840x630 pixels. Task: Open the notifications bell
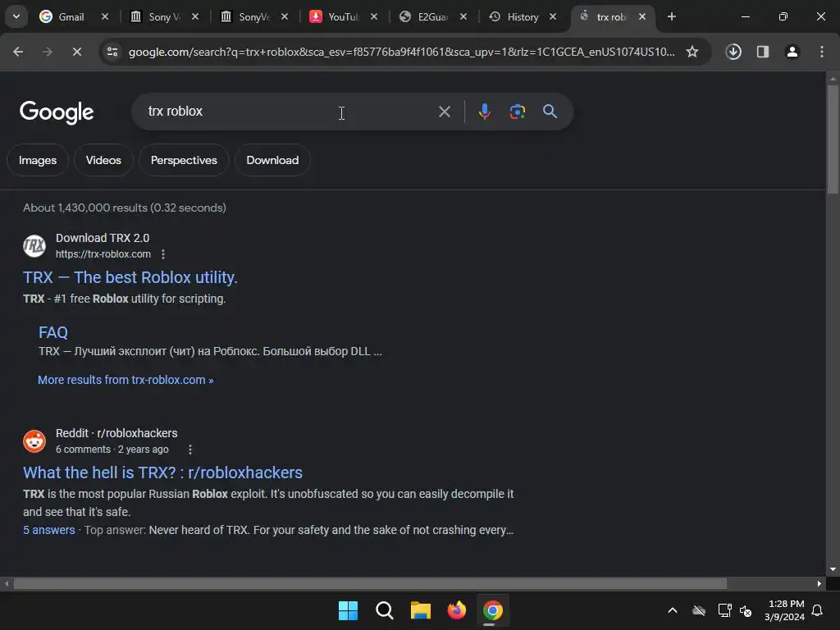(x=818, y=610)
